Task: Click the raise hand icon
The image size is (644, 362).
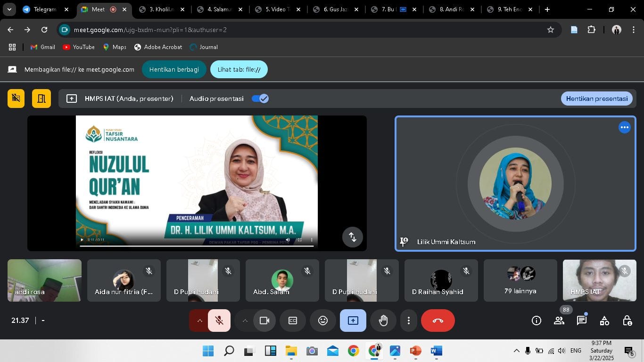Action: [383, 321]
